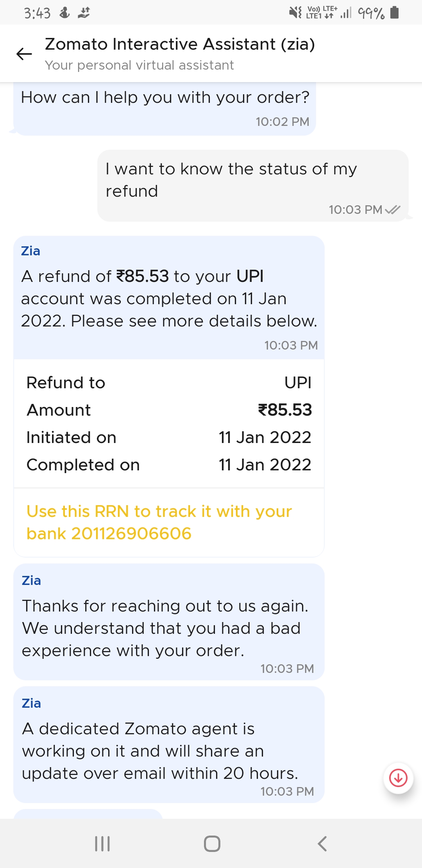Tap the muted sound status icon

click(x=295, y=13)
